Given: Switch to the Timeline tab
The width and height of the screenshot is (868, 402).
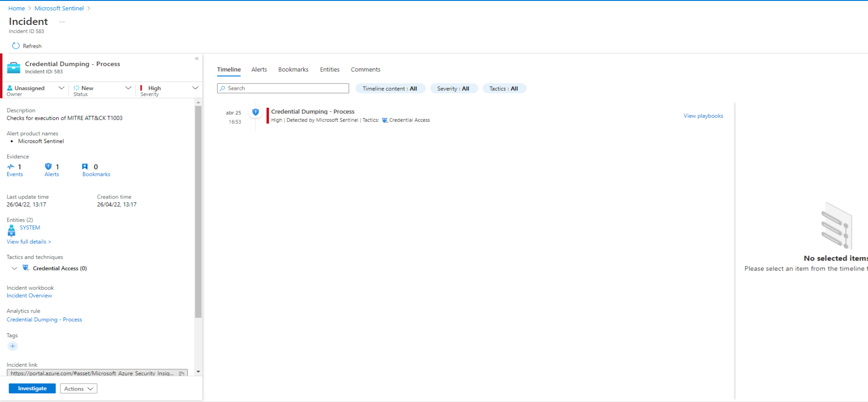Looking at the screenshot, I should pyautogui.click(x=229, y=69).
